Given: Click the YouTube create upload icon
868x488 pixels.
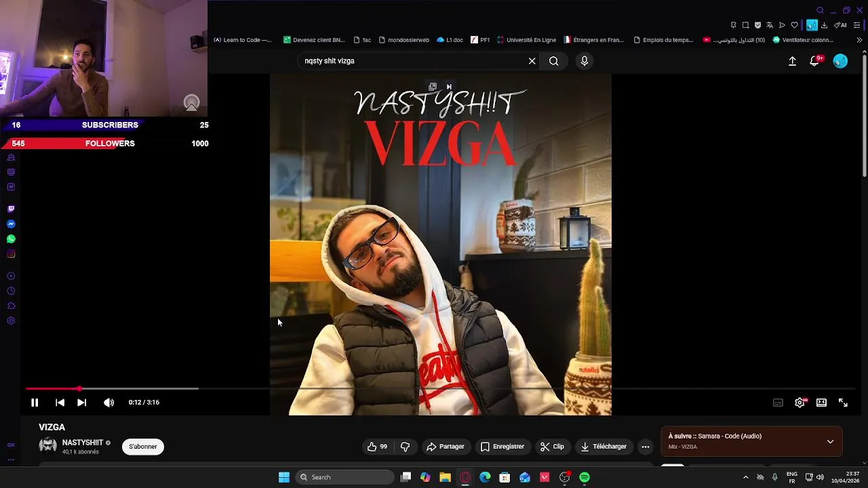Looking at the screenshot, I should pyautogui.click(x=792, y=61).
